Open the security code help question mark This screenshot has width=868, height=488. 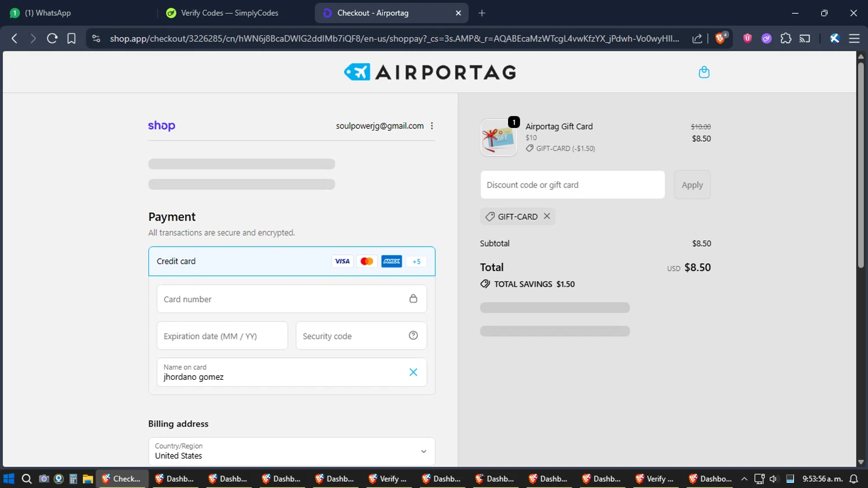click(x=413, y=335)
